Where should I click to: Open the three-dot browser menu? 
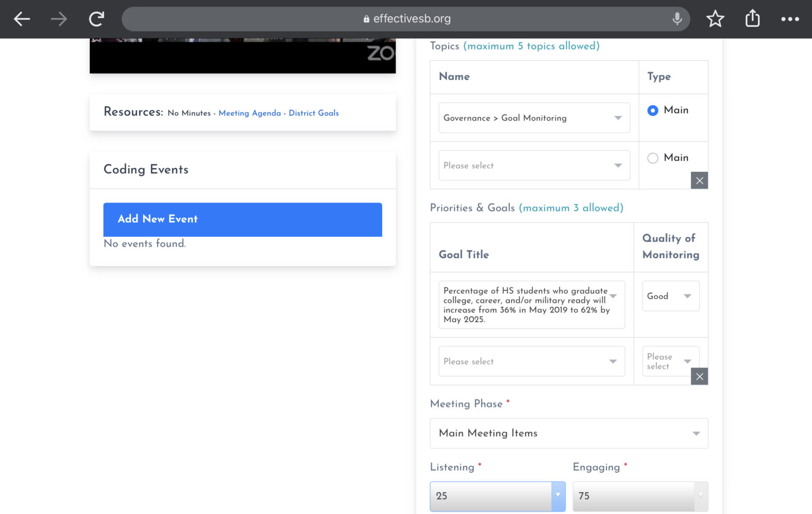pyautogui.click(x=790, y=19)
